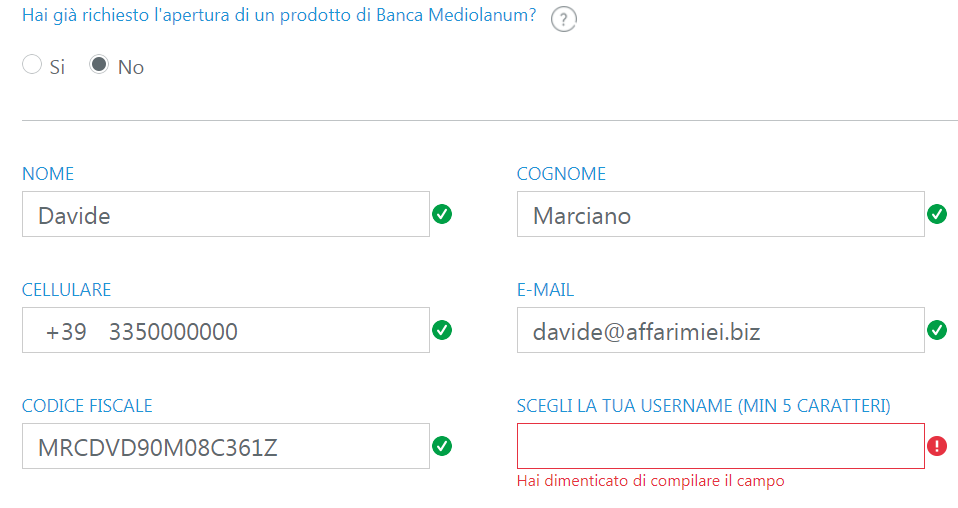Click green checkmark beside E-mail field

[x=937, y=330]
